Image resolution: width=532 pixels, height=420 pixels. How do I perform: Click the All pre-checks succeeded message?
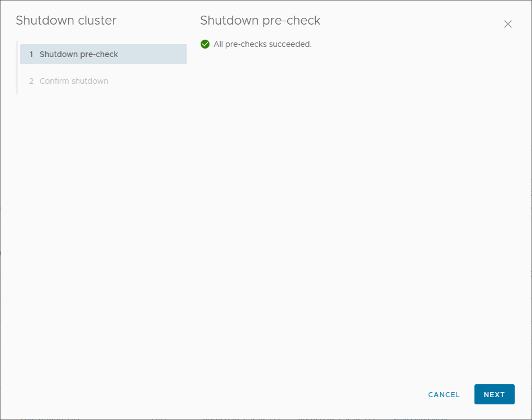click(262, 44)
